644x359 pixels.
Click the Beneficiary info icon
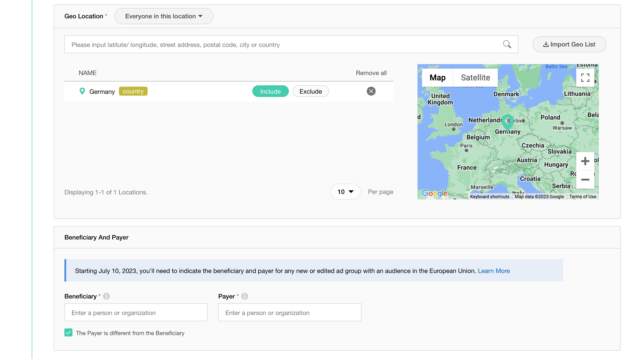click(106, 296)
